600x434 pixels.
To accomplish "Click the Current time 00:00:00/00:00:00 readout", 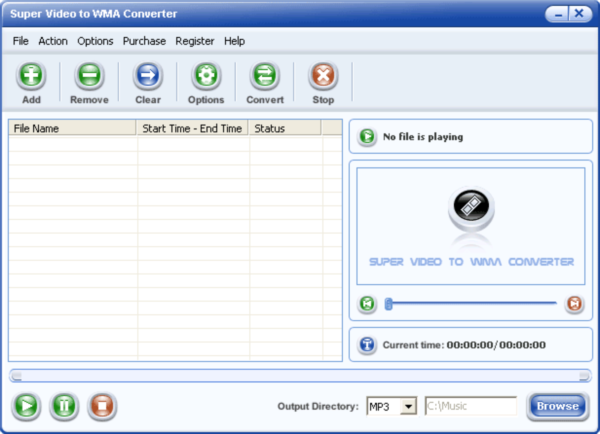I will tap(464, 345).
